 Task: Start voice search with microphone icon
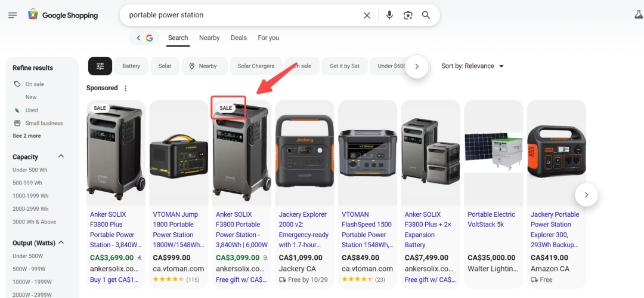[389, 15]
